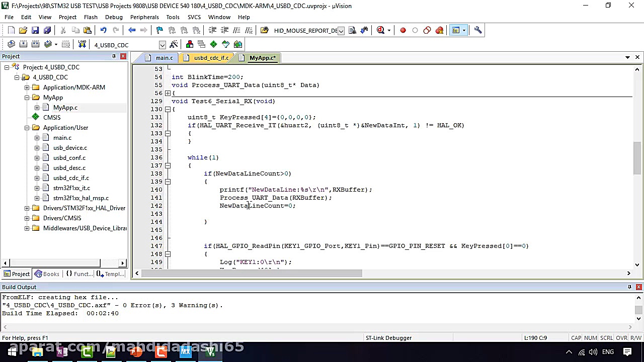The width and height of the screenshot is (644, 362).
Task: Expand the Drivers/CMSIS folder
Action: (27, 218)
